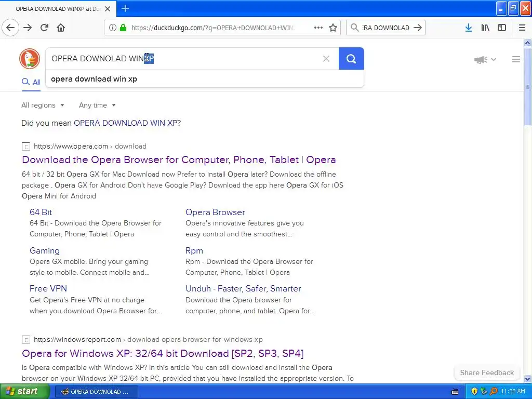
Task: Open the Windows Start menu
Action: pos(25,392)
